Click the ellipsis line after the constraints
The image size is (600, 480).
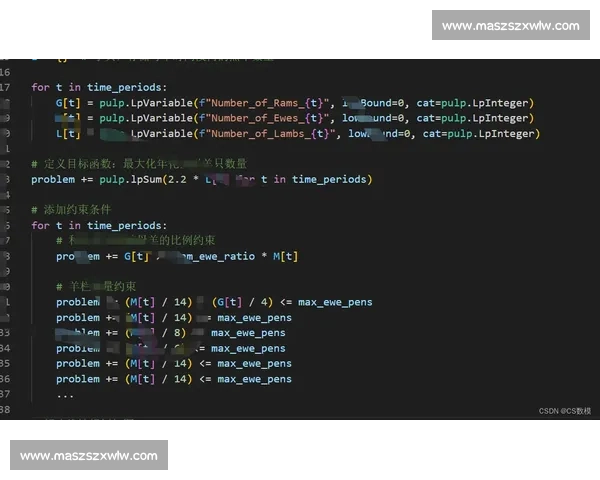pyautogui.click(x=65, y=394)
